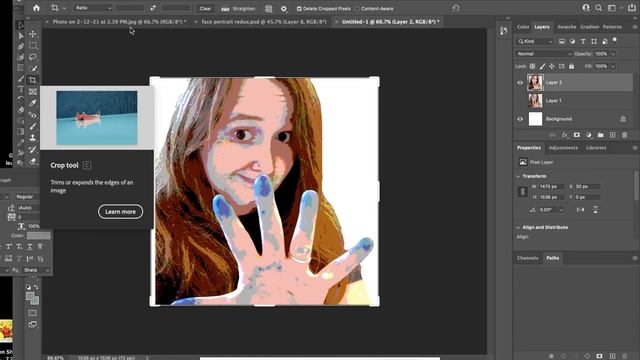Collapse the Transform section
This screenshot has height=360, width=640.
pos(518,176)
